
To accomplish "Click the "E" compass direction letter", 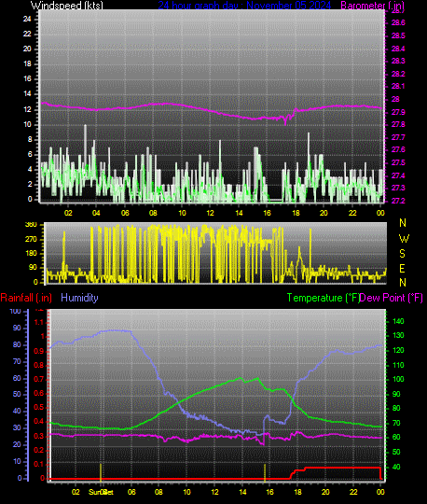I will click(x=402, y=268).
